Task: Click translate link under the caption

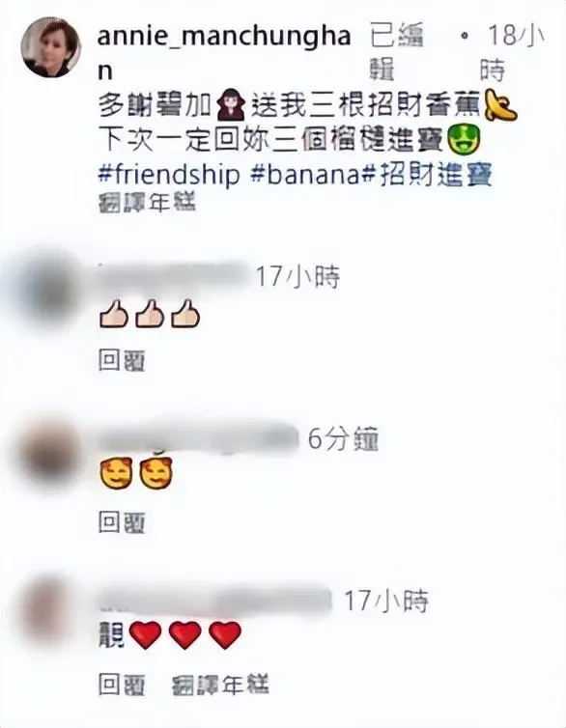Action: click(147, 203)
